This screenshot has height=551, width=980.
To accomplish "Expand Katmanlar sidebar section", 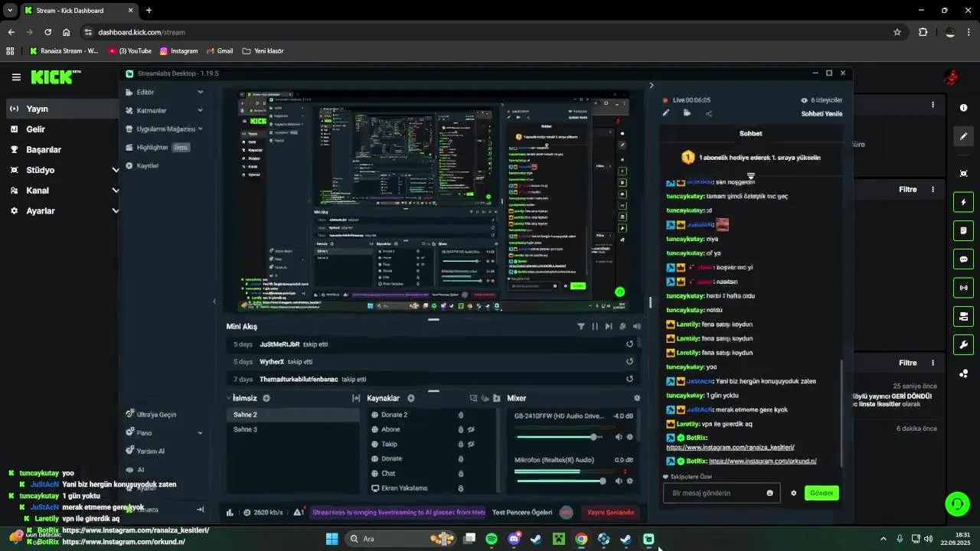I will click(x=201, y=110).
